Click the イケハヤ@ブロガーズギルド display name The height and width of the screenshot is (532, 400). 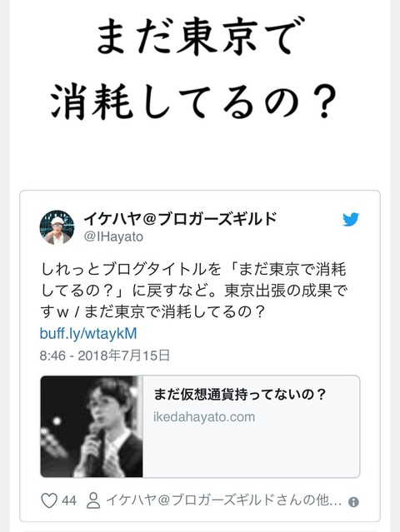tap(180, 218)
